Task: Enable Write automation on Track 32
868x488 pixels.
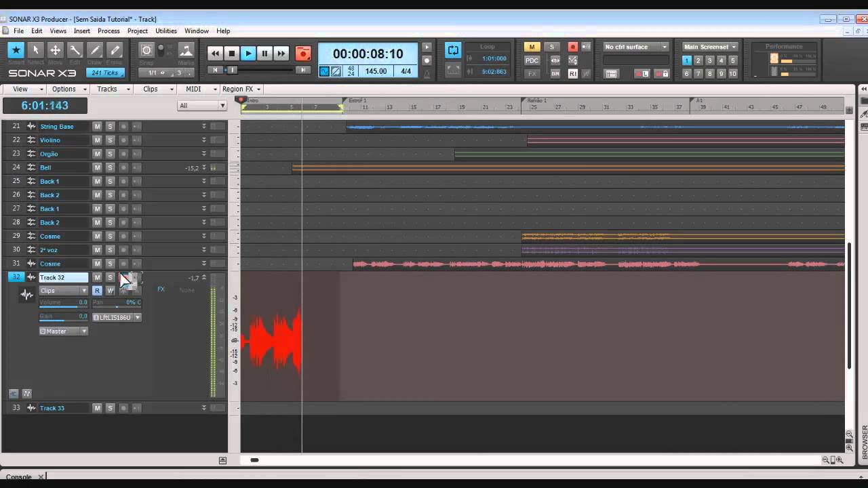Action: pyautogui.click(x=110, y=291)
